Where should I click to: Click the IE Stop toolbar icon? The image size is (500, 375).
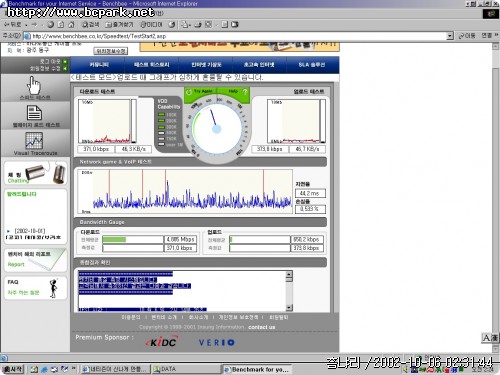50,25
